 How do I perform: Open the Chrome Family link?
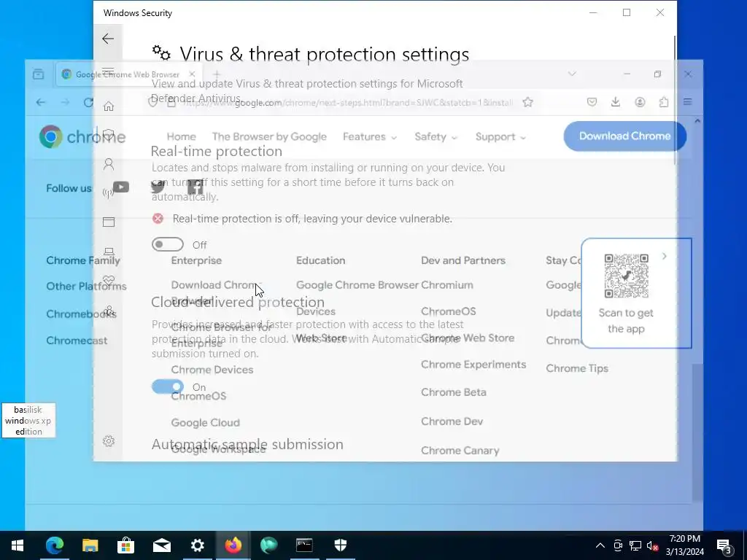click(83, 260)
